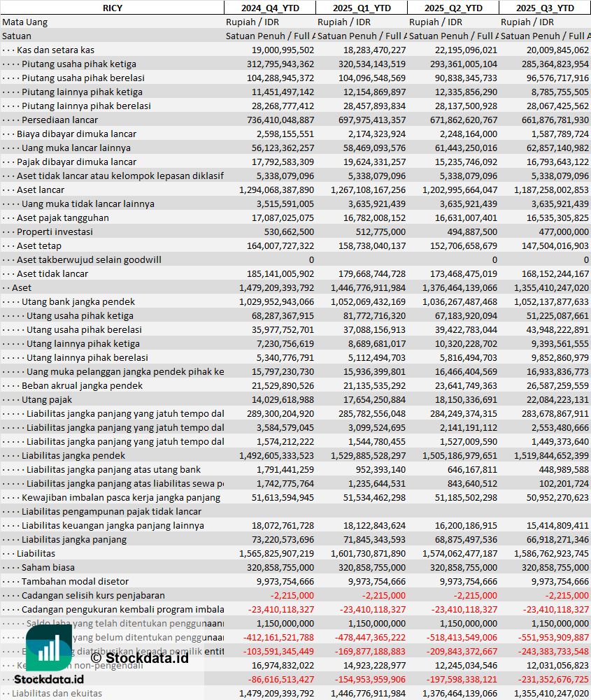The image size is (591, 700).
Task: Click value 1,601,730,871,890 in Liabilitas row
Action: [x=369, y=554]
